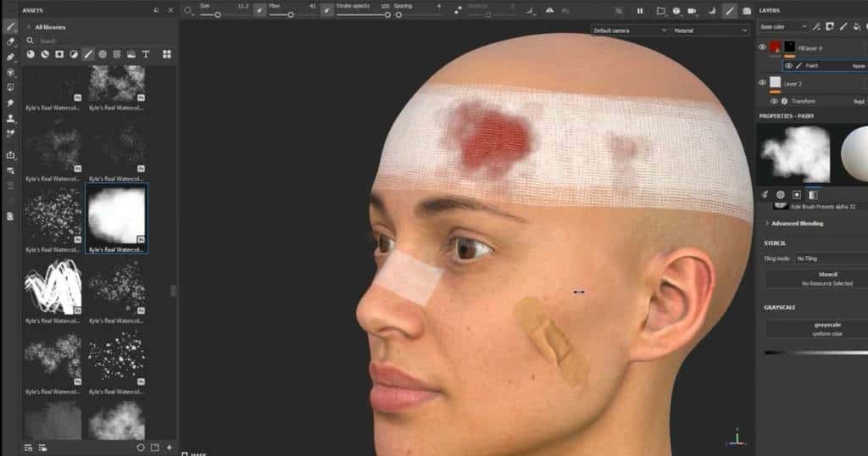The height and width of the screenshot is (456, 868).
Task: Open the Stencil properties tab icon
Action: point(797,195)
